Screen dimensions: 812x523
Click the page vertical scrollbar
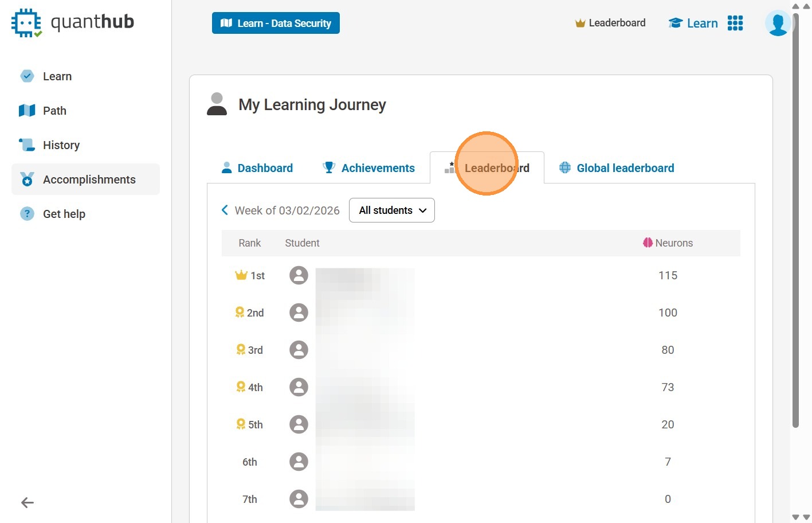[795, 229]
